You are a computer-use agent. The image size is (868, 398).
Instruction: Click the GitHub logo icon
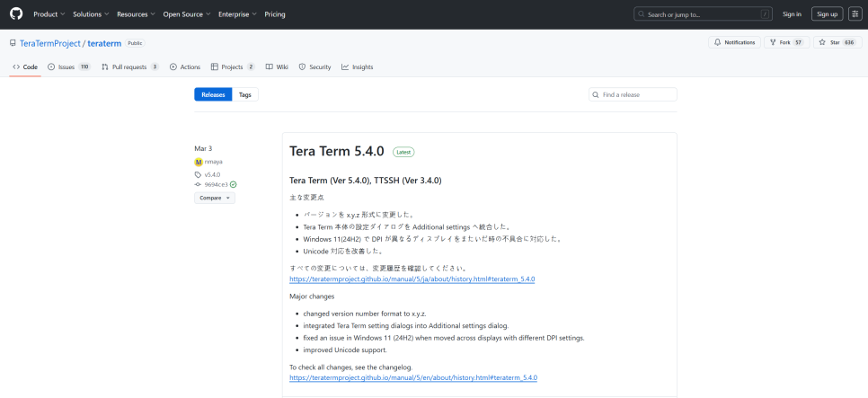point(16,13)
